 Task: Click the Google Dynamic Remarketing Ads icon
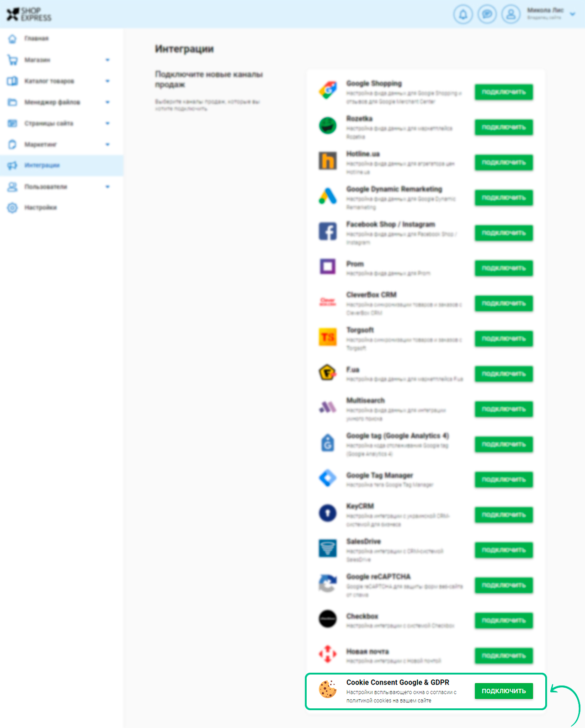pos(328,196)
